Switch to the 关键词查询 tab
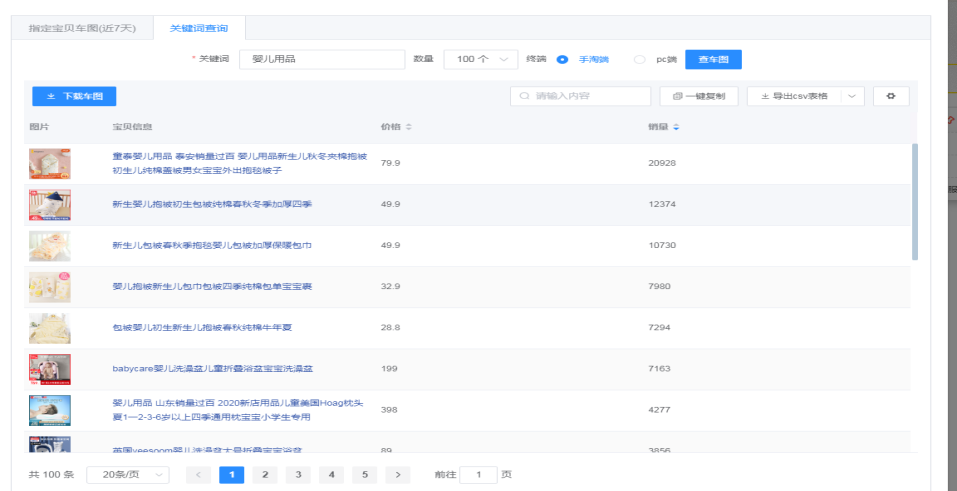The height and width of the screenshot is (491, 957). 199,28
